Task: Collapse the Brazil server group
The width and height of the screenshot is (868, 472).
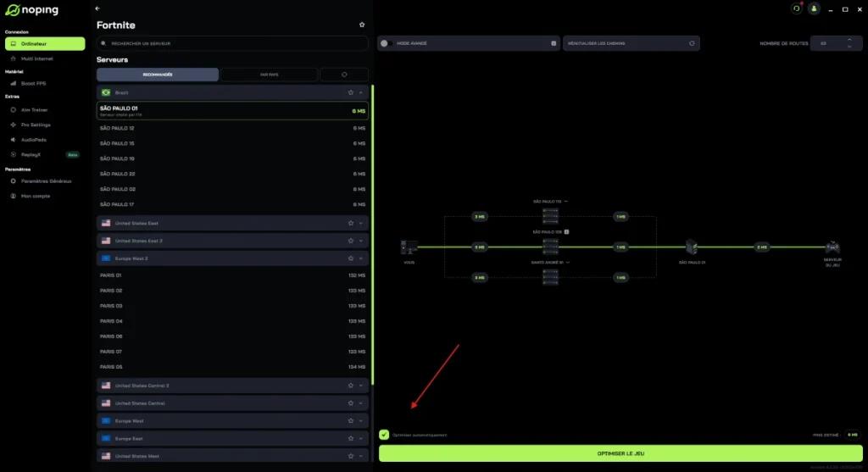Action: coord(361,92)
